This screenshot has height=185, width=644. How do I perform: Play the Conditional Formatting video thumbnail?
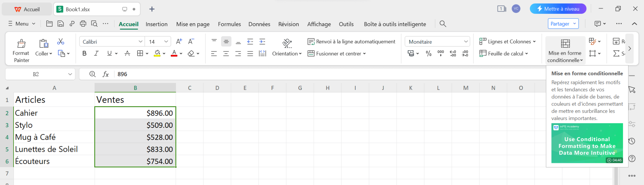tap(587, 143)
